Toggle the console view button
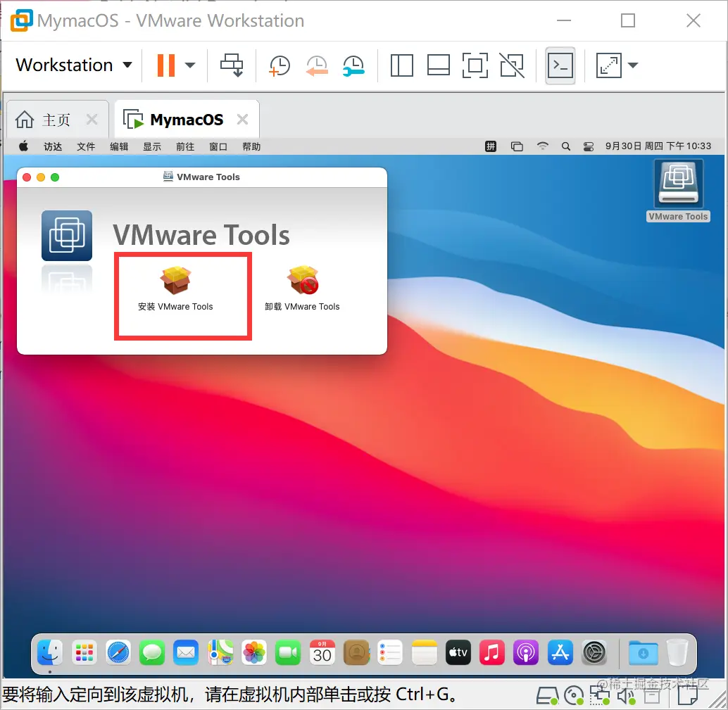This screenshot has width=728, height=710. coord(560,65)
